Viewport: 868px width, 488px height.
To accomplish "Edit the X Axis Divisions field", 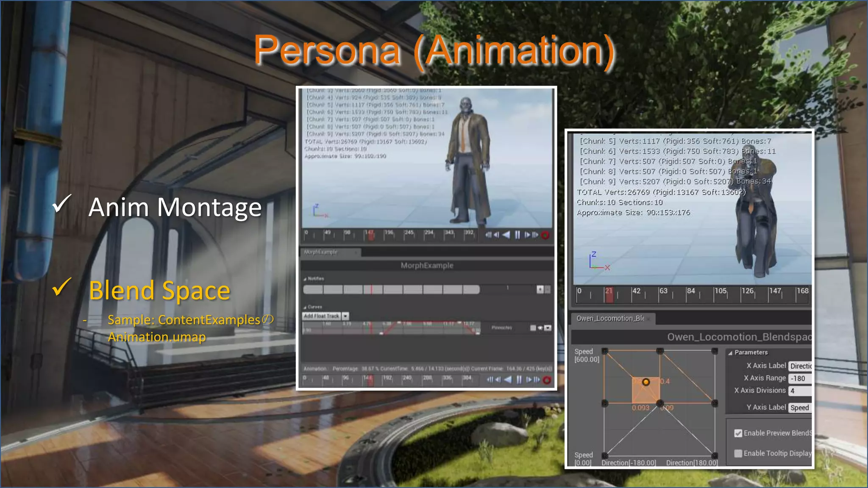I will click(800, 391).
